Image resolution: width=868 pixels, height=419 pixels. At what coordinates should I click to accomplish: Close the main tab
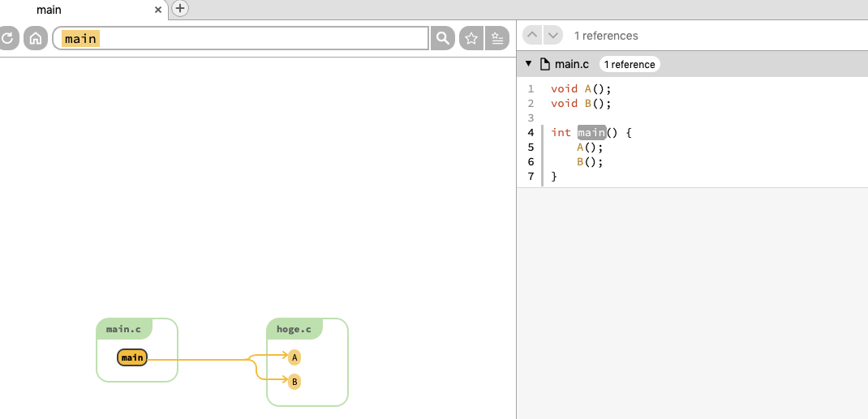click(x=158, y=10)
